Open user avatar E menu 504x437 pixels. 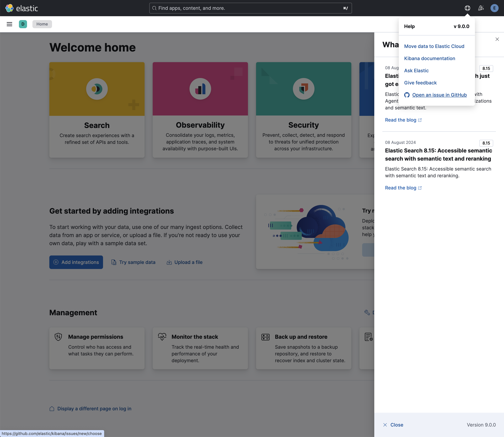[495, 8]
